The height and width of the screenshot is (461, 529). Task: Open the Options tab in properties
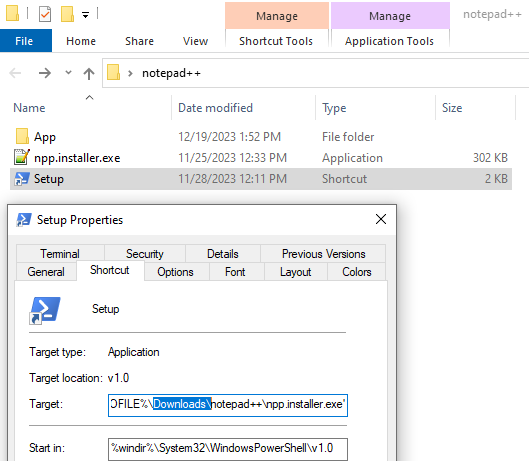(175, 272)
